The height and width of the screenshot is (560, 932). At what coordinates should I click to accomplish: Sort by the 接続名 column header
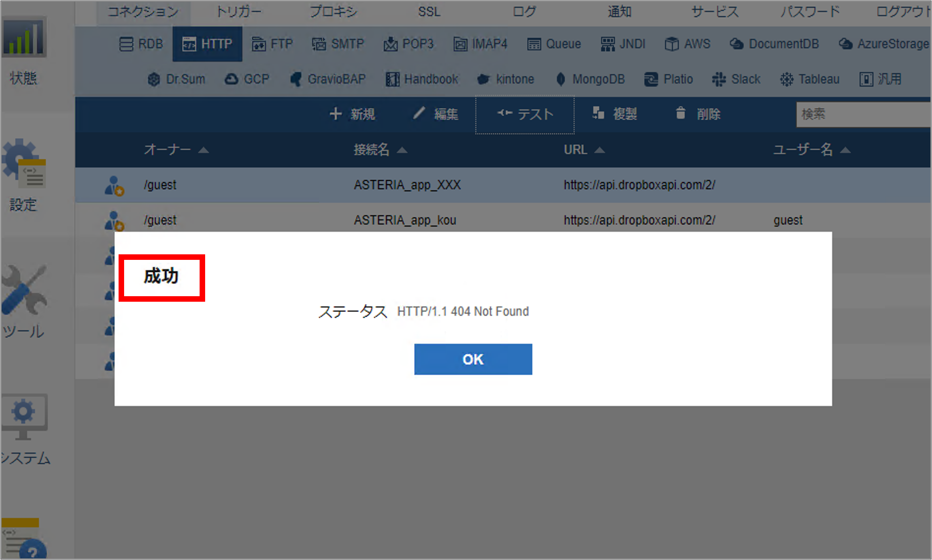click(x=380, y=150)
